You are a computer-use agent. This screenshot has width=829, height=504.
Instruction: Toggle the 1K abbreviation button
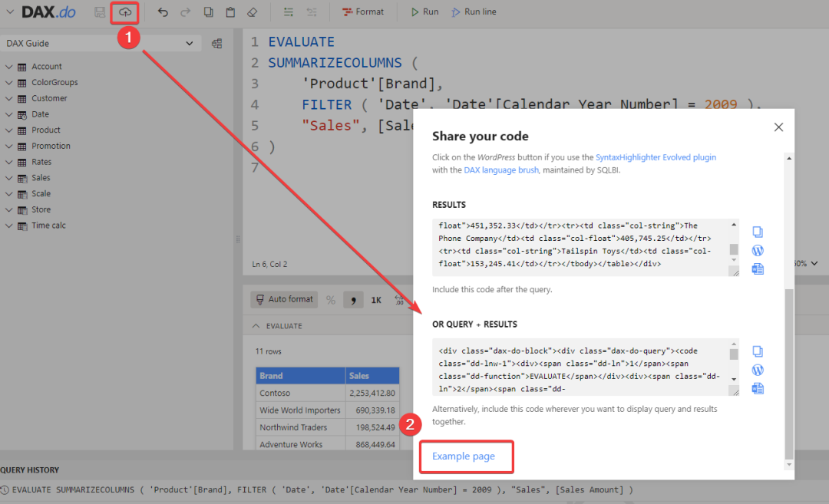coord(376,299)
